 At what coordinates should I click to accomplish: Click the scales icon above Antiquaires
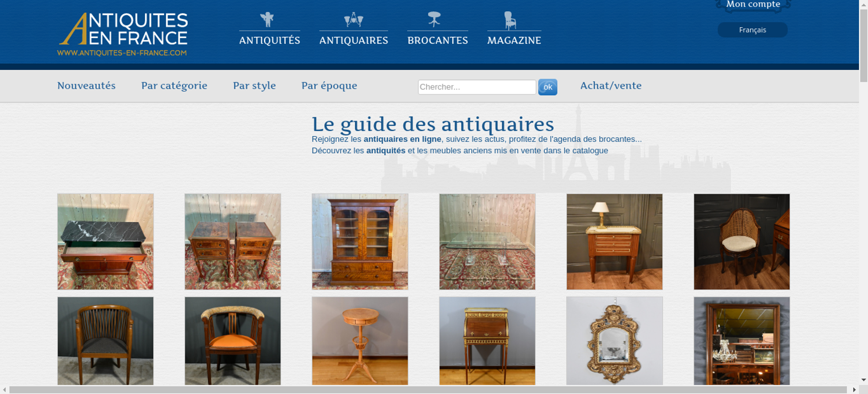[x=353, y=20]
